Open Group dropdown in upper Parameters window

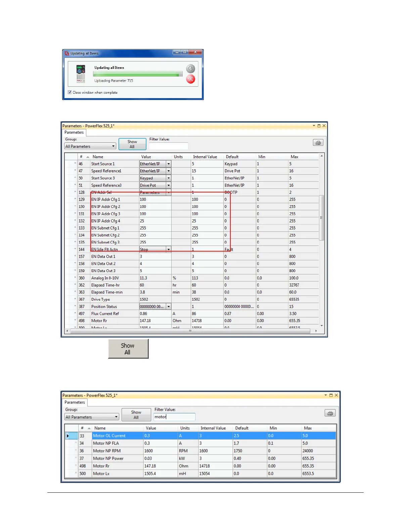click(90, 146)
